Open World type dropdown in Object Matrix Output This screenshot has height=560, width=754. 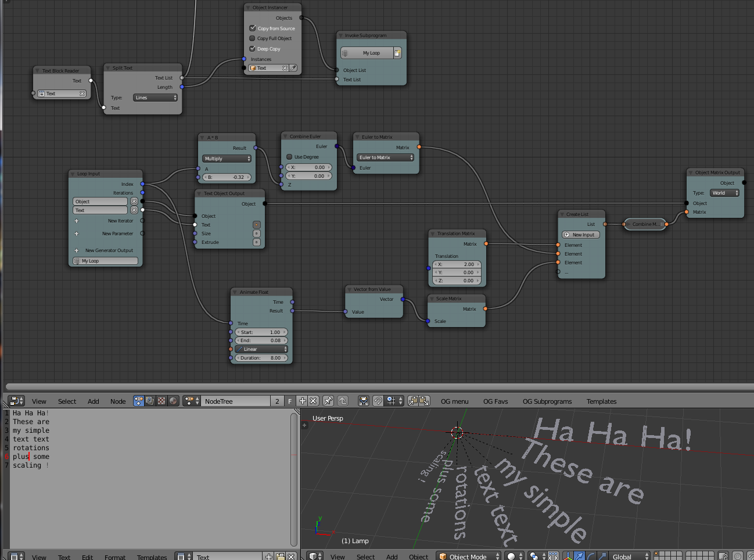(724, 193)
